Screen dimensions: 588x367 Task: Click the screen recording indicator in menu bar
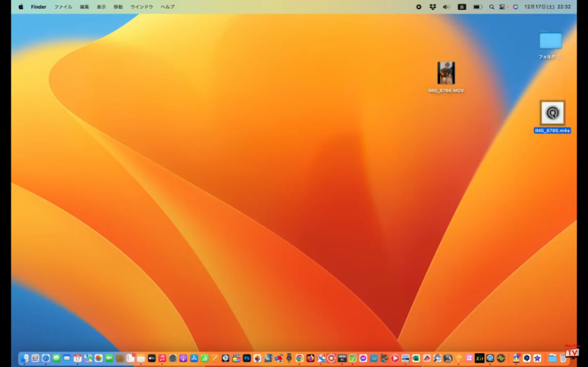(x=418, y=7)
